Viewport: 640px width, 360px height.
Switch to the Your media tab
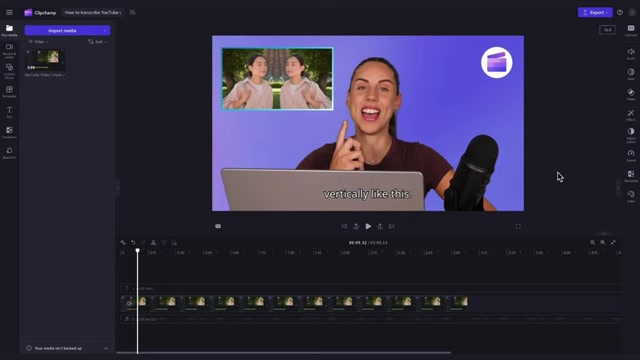(x=9, y=30)
